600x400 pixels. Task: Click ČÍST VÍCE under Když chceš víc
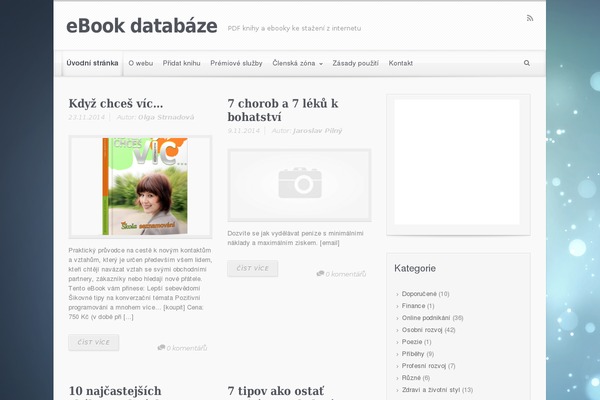94,342
